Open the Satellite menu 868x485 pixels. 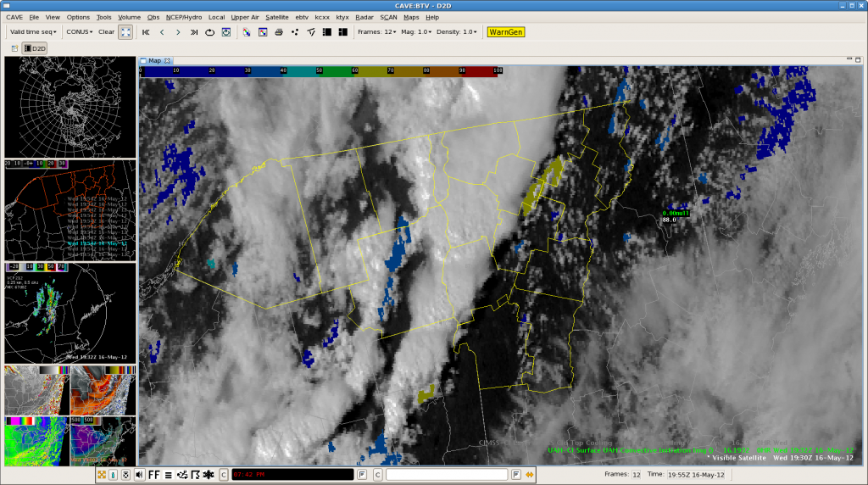click(x=276, y=17)
